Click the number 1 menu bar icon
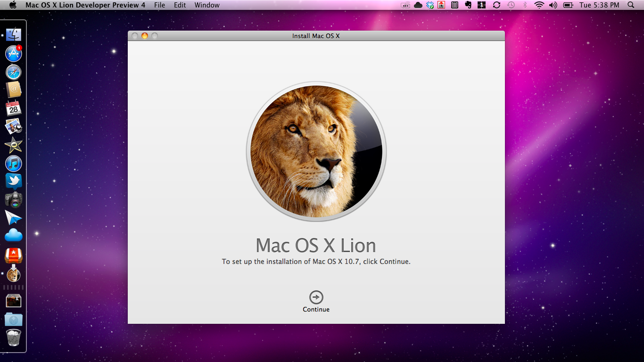The width and height of the screenshot is (644, 362). (482, 5)
